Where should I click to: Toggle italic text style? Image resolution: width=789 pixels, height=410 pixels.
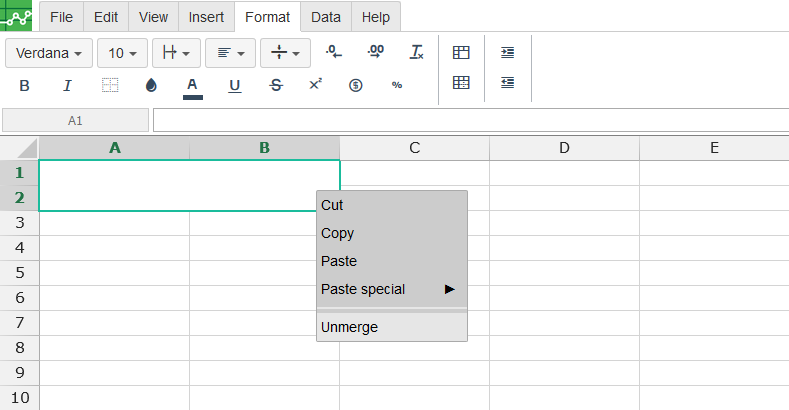(68, 86)
